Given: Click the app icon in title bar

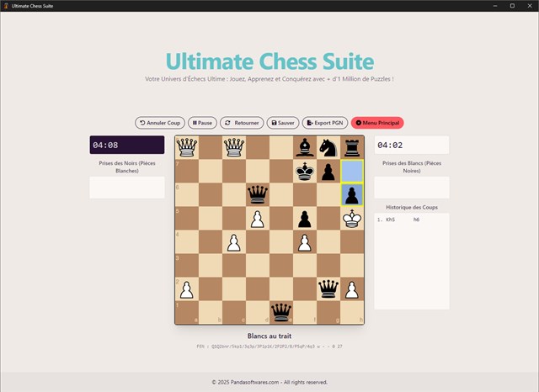Looking at the screenshot, I should point(6,6).
